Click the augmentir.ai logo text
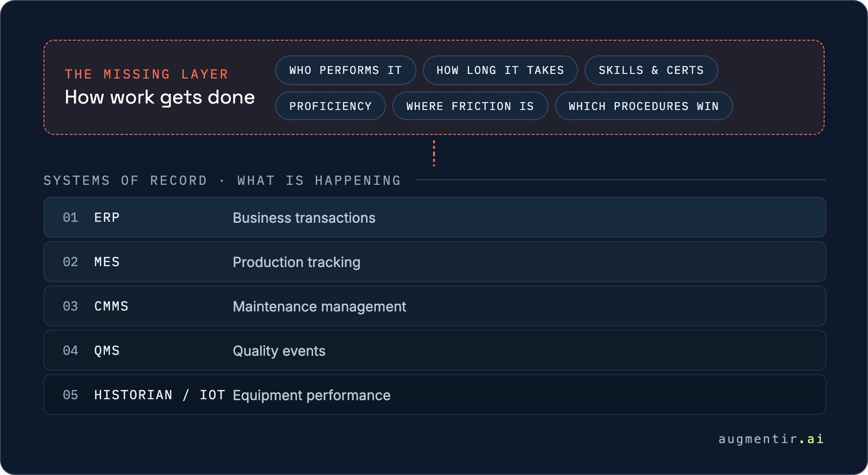This screenshot has height=475, width=868. [x=771, y=439]
